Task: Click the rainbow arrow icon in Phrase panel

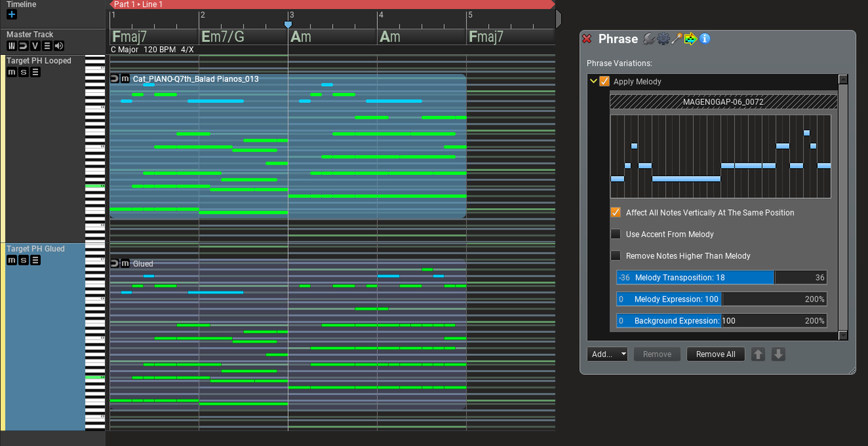Action: pos(690,39)
